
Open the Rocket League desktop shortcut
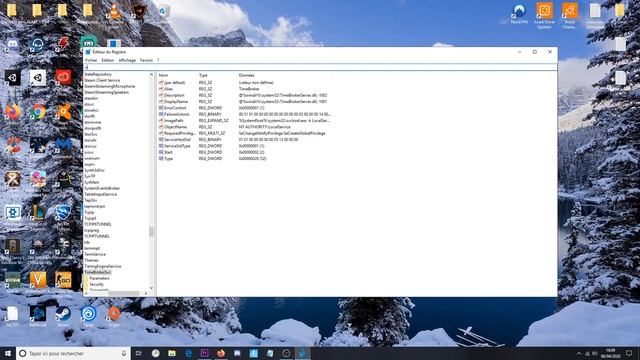click(x=63, y=213)
